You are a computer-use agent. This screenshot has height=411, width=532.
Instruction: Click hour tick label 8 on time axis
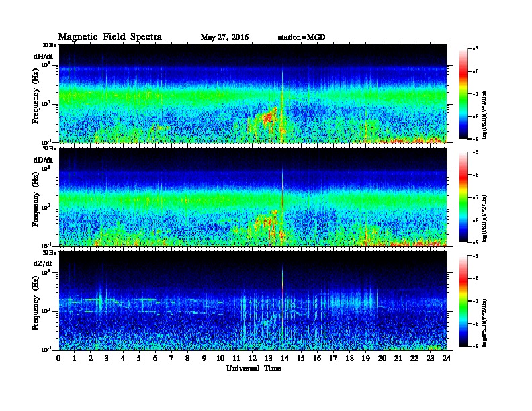[187, 358]
